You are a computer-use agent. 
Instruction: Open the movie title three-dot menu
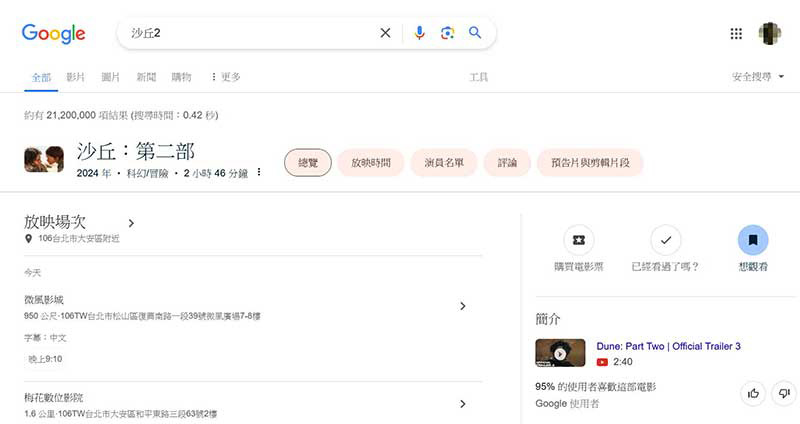point(259,172)
